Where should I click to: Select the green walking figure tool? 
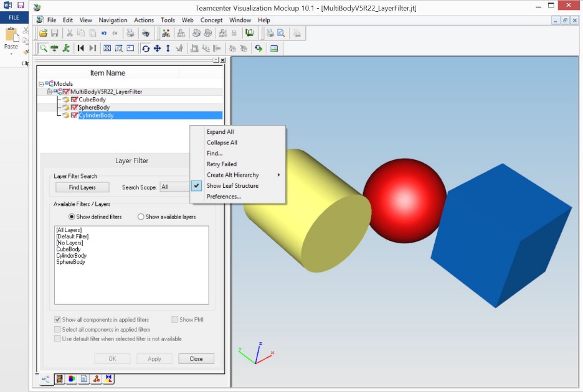66,49
